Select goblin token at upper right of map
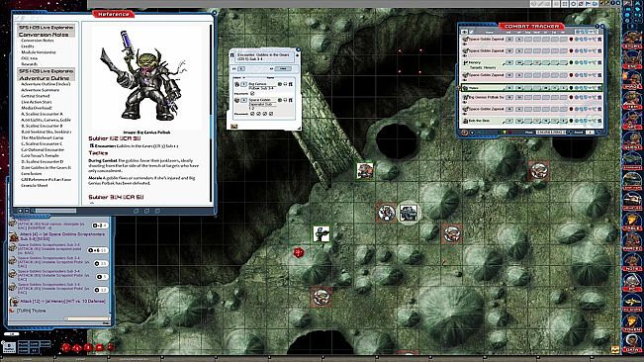The height and width of the screenshot is (362, 644). coord(538,171)
